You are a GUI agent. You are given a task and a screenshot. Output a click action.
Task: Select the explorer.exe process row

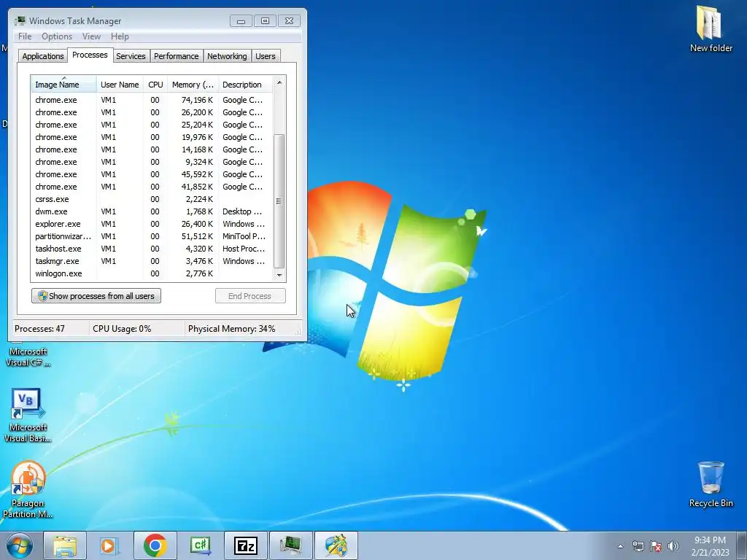point(152,224)
